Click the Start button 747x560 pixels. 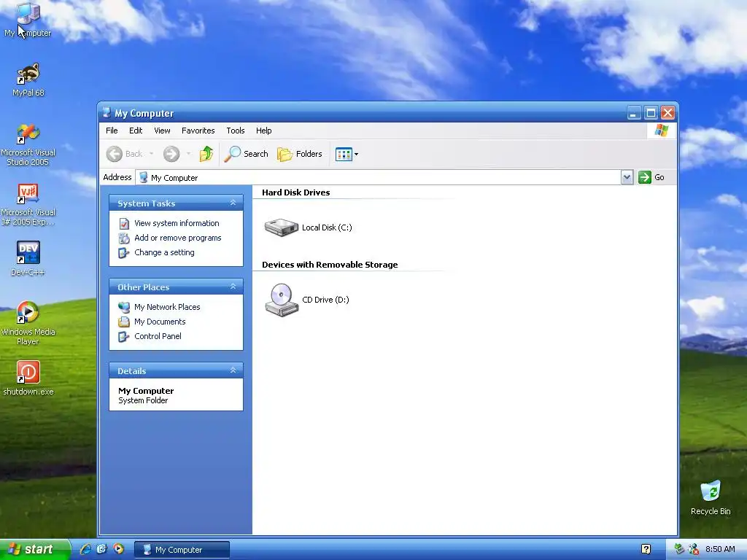coord(35,550)
